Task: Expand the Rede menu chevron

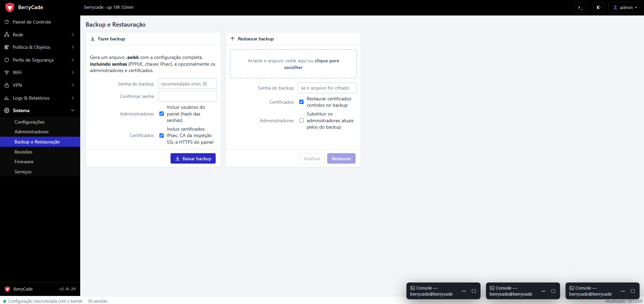Action: tap(73, 35)
